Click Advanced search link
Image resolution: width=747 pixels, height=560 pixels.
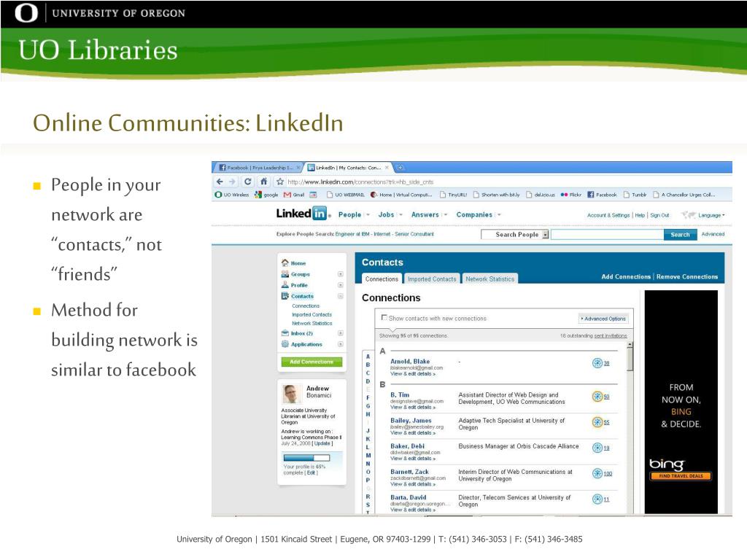pyautogui.click(x=713, y=234)
